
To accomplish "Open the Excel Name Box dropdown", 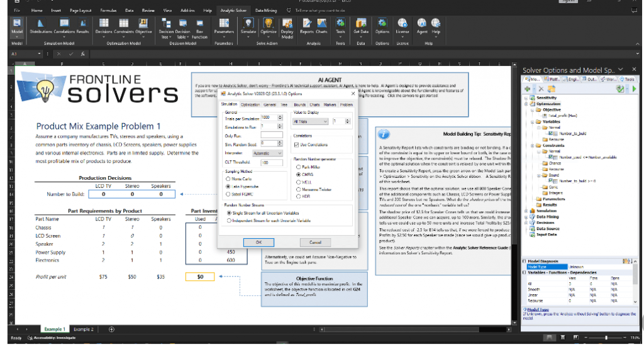I will (40, 54).
